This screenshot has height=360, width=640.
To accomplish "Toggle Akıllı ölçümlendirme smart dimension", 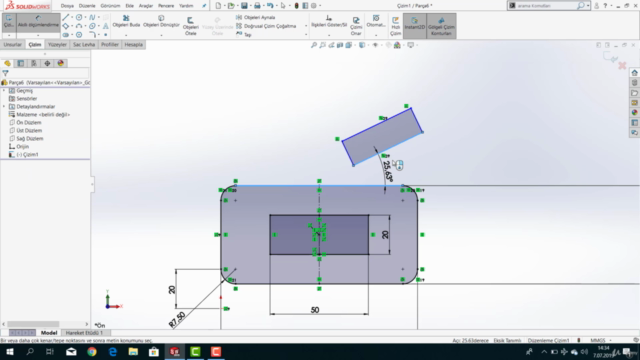I will 38,21.
